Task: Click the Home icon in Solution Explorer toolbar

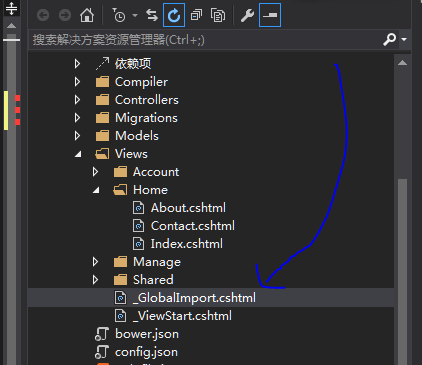Action: tap(87, 15)
